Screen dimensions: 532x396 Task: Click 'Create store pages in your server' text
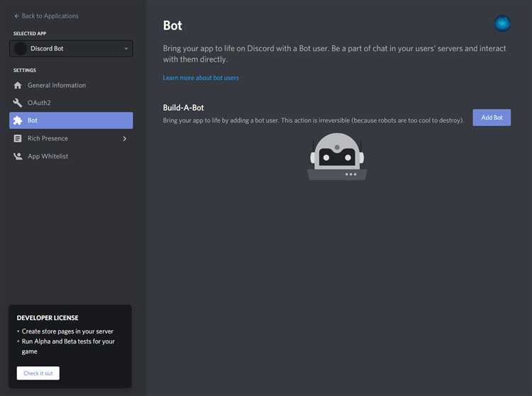(67, 331)
